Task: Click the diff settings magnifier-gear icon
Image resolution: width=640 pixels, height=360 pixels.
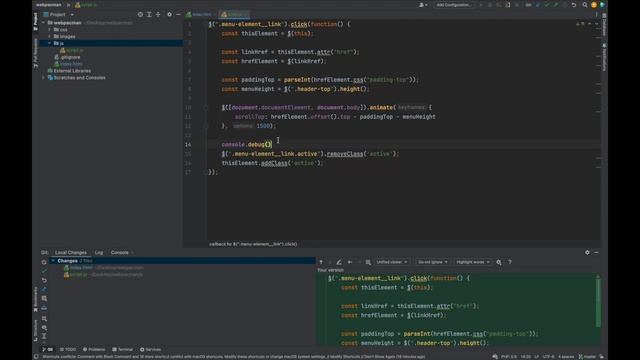Action: 499,262
